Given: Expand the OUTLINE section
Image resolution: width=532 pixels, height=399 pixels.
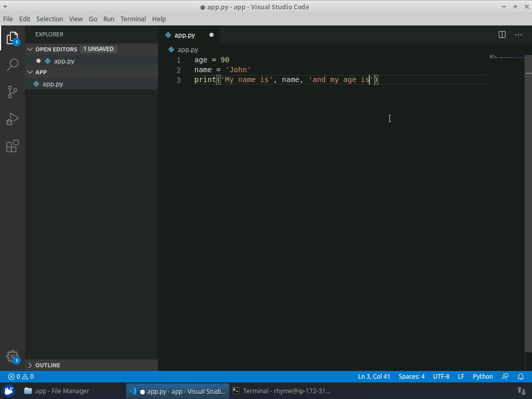Looking at the screenshot, I should pyautogui.click(x=30, y=365).
